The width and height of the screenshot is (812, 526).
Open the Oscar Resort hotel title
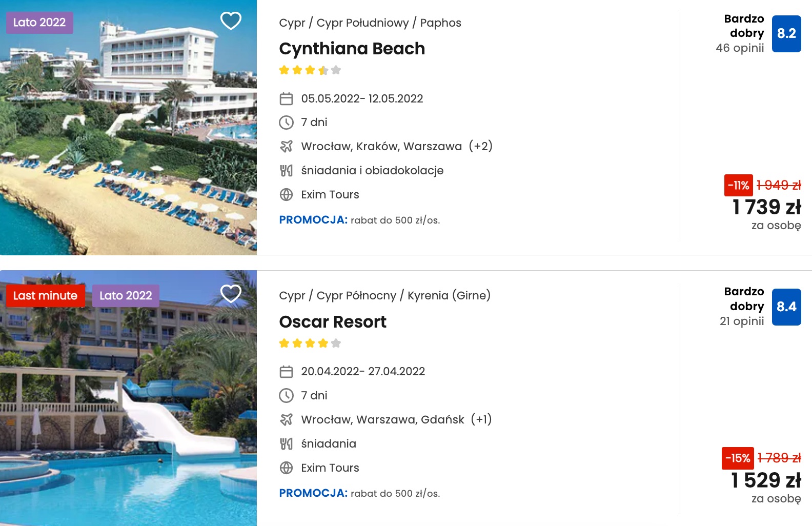[333, 322]
